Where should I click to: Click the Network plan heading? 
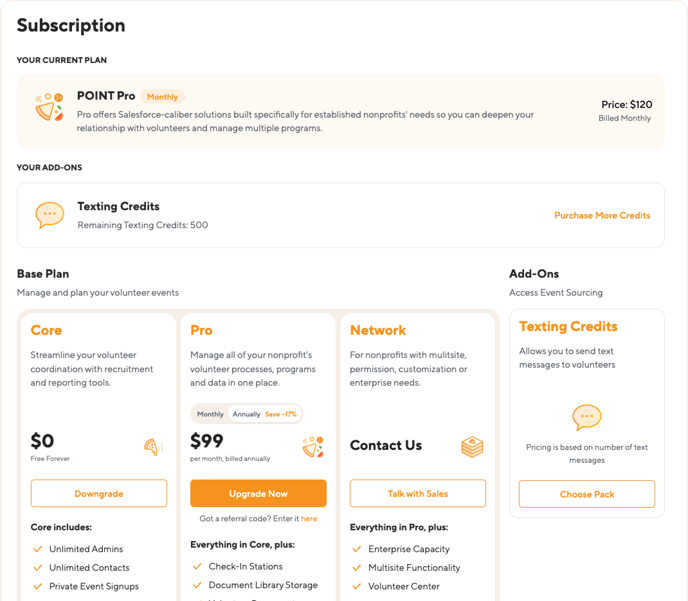pyautogui.click(x=378, y=330)
